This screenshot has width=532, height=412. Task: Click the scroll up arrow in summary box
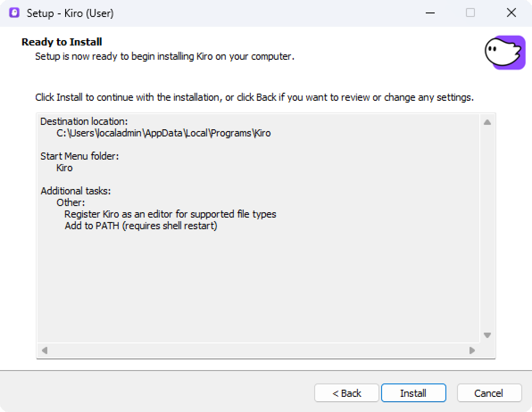coord(487,123)
